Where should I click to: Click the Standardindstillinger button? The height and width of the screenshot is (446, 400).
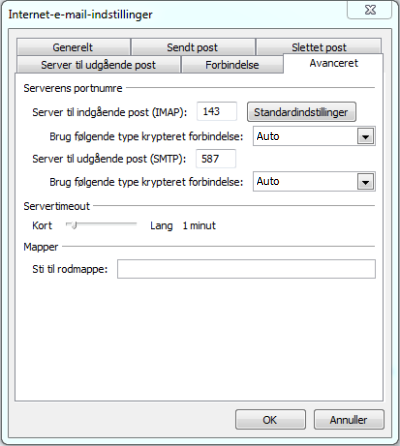tap(301, 112)
